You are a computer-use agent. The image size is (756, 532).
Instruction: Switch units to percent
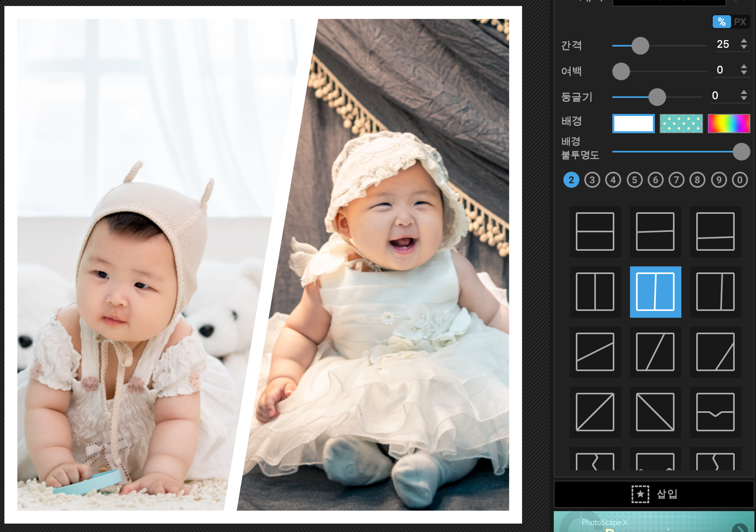(x=721, y=22)
